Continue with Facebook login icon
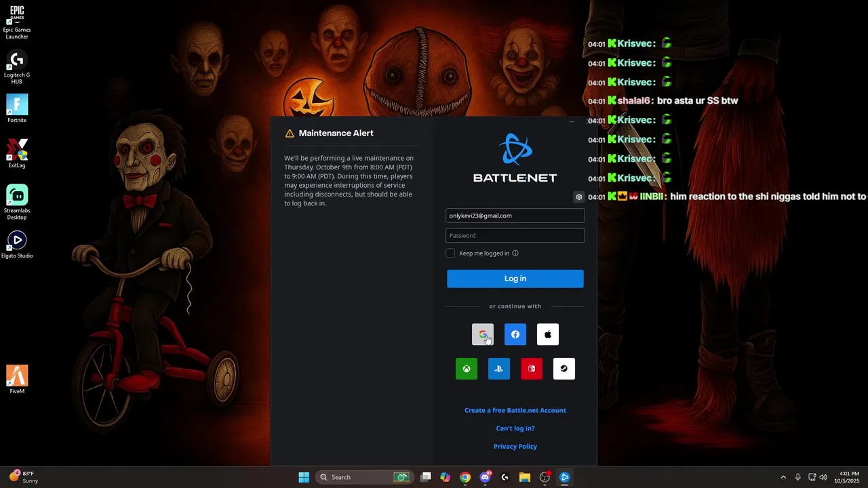 515,334
